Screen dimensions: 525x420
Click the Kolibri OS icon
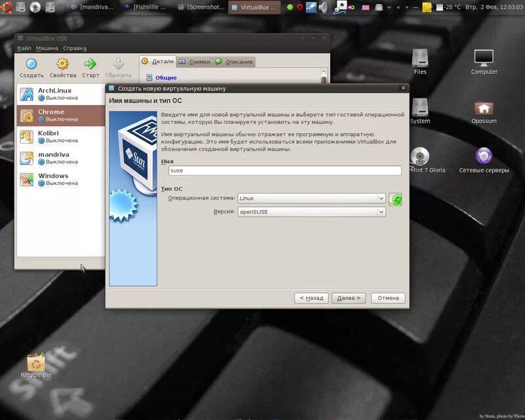point(26,136)
